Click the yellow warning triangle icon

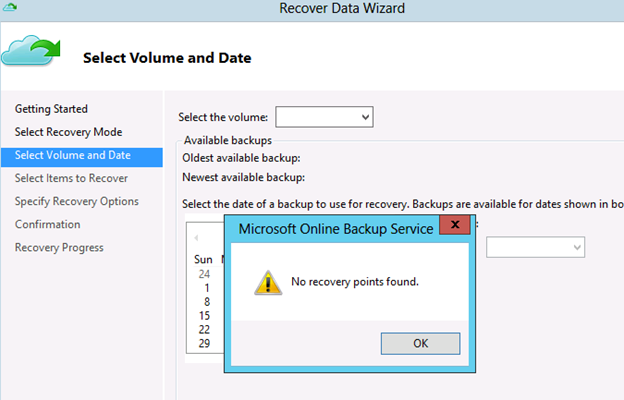tap(267, 282)
